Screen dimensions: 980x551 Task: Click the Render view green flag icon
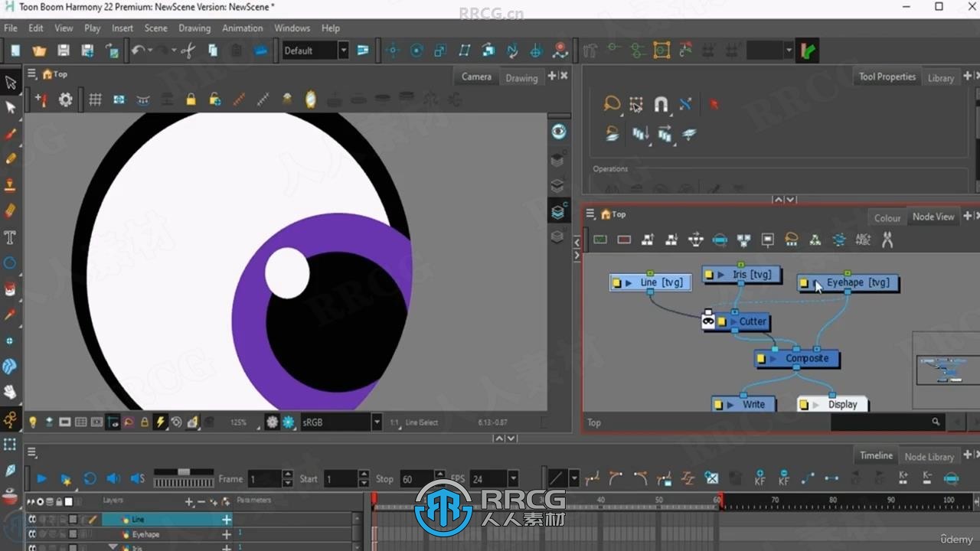(x=808, y=51)
